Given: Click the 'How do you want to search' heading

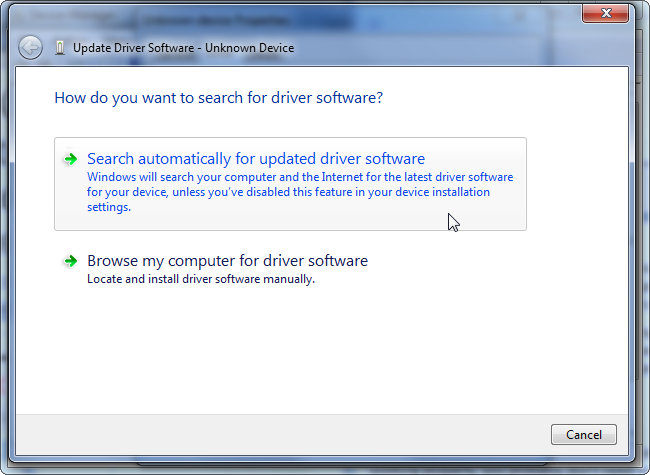Looking at the screenshot, I should point(218,98).
